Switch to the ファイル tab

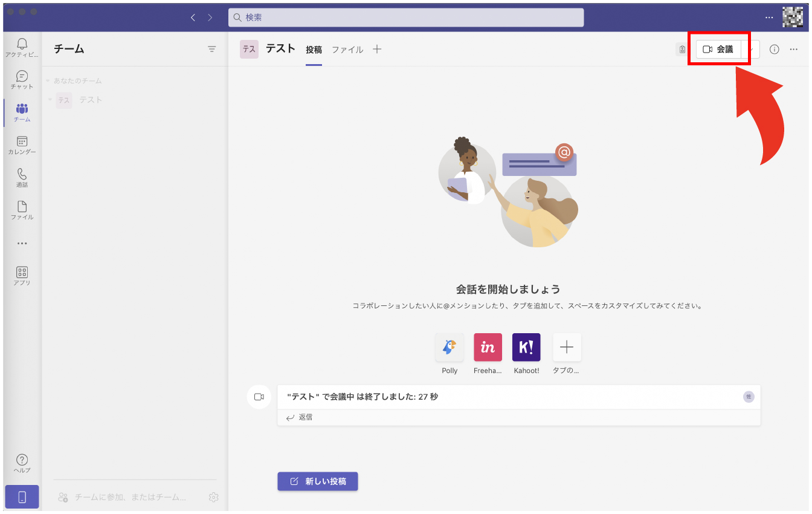click(x=347, y=50)
